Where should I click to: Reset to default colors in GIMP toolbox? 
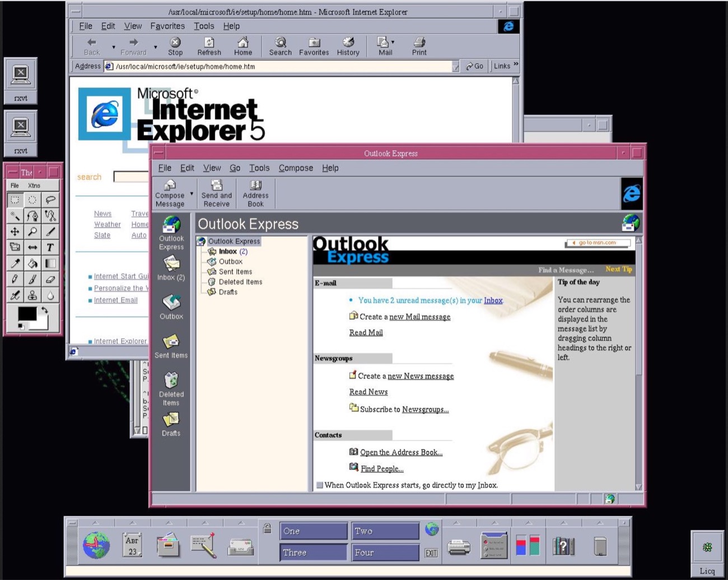click(21, 327)
